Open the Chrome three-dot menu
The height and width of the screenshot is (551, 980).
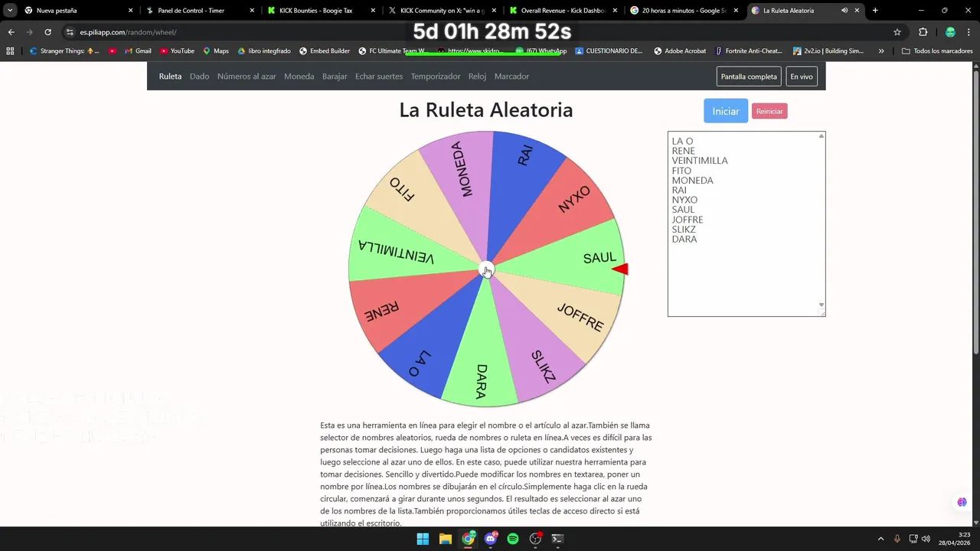click(968, 32)
